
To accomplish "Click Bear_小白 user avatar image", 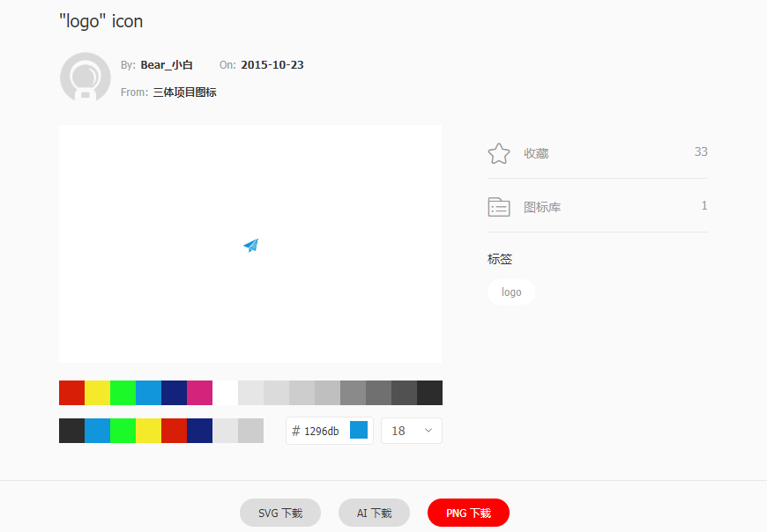I will (x=86, y=78).
